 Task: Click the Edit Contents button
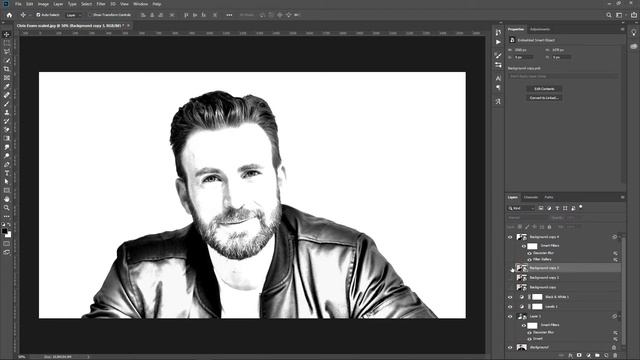coord(544,89)
